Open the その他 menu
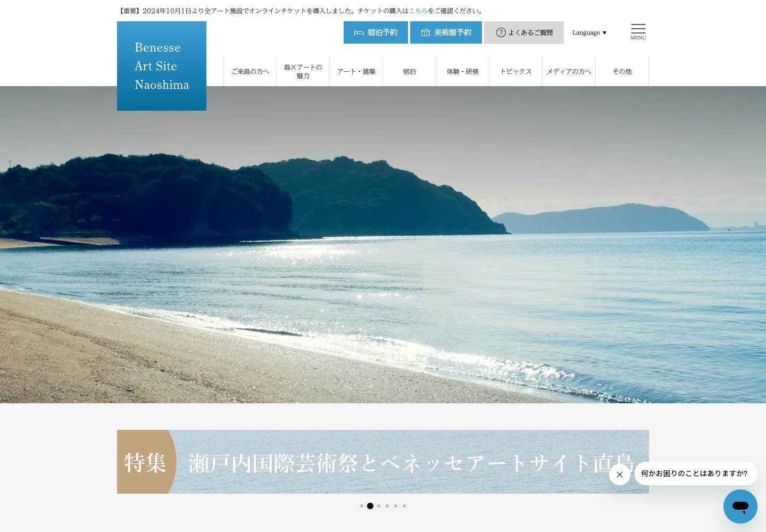The height and width of the screenshot is (532, 766). [622, 71]
